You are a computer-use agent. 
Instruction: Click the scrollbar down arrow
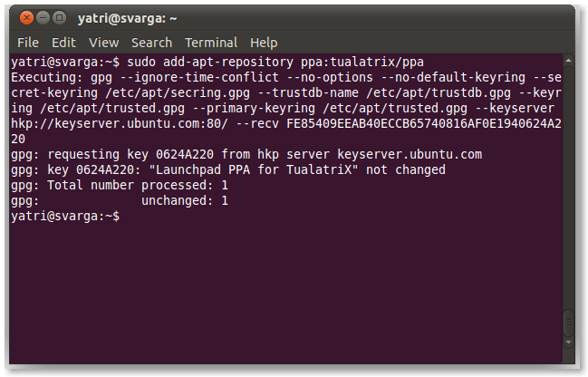point(568,343)
